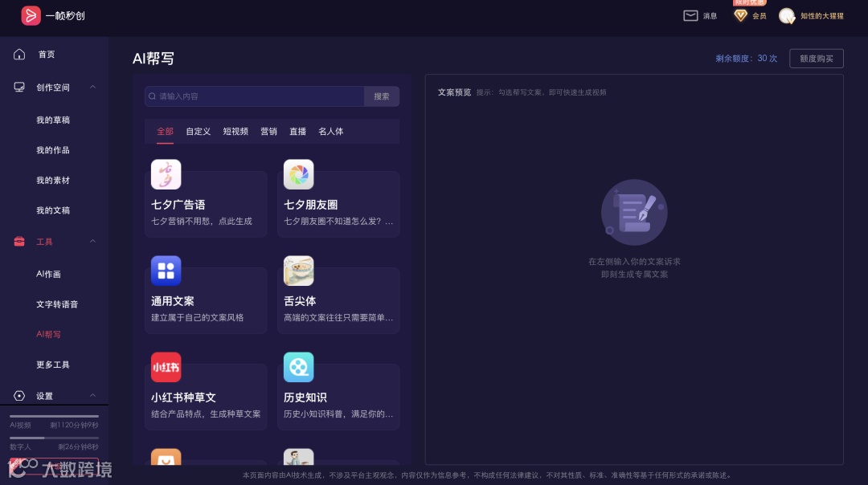868x485 pixels.
Task: Switch to the 直播 tab
Action: (297, 132)
